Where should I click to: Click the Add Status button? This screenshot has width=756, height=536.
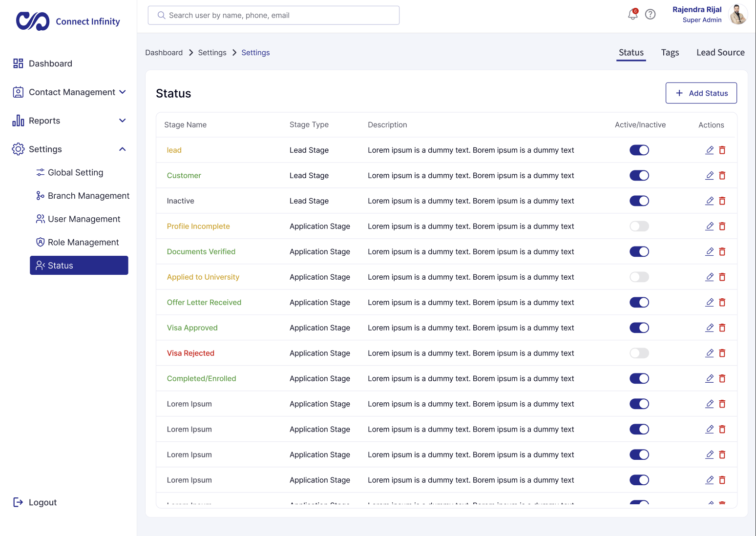pos(701,93)
